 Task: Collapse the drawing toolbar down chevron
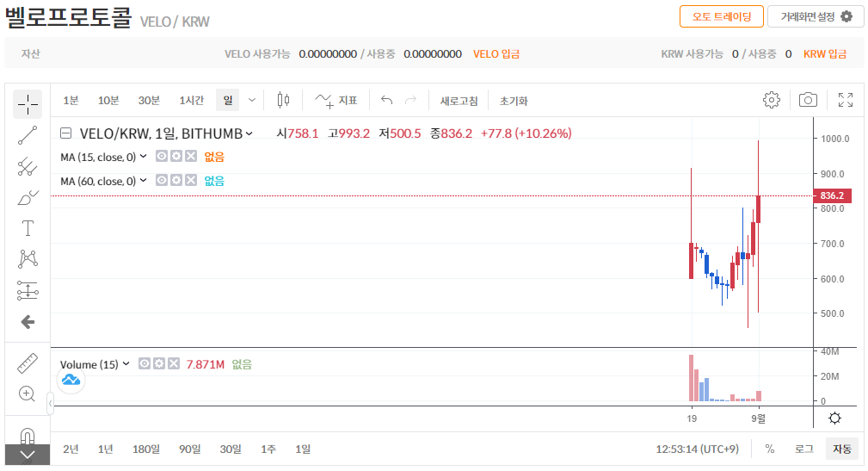coord(28,456)
